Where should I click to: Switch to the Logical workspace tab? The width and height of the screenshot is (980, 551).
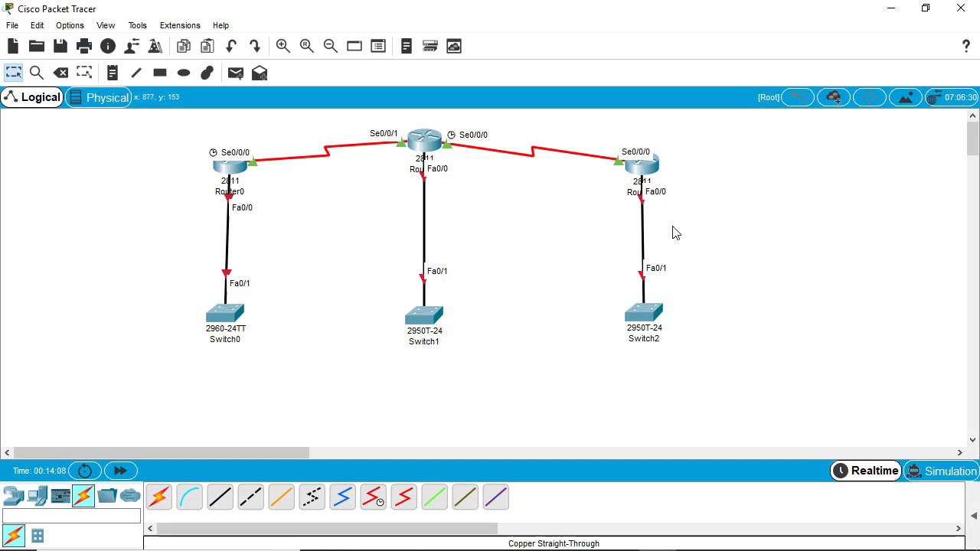[32, 97]
